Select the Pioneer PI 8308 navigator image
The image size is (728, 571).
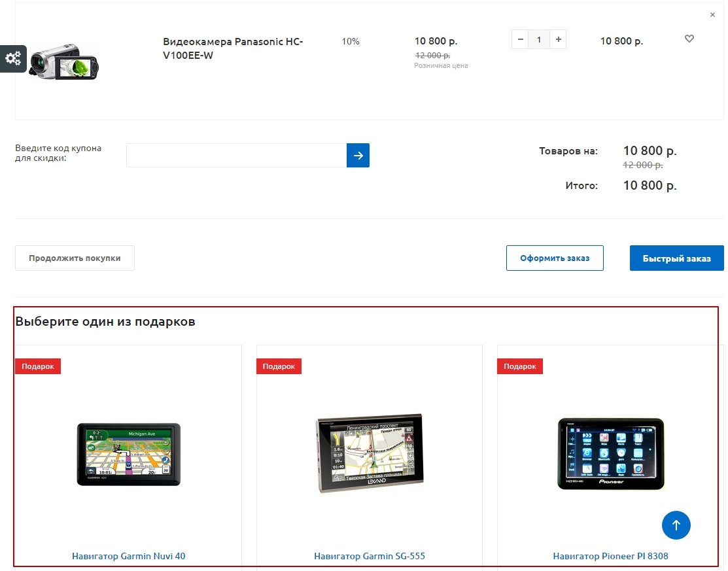(x=610, y=453)
